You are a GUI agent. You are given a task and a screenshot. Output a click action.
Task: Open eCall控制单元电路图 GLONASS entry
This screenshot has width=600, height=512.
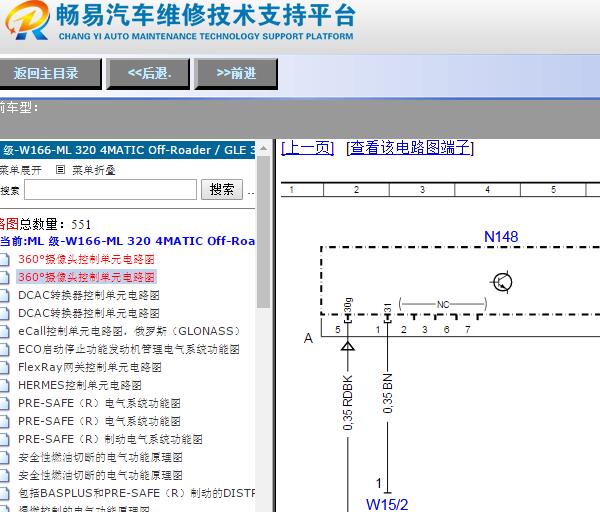click(129, 331)
